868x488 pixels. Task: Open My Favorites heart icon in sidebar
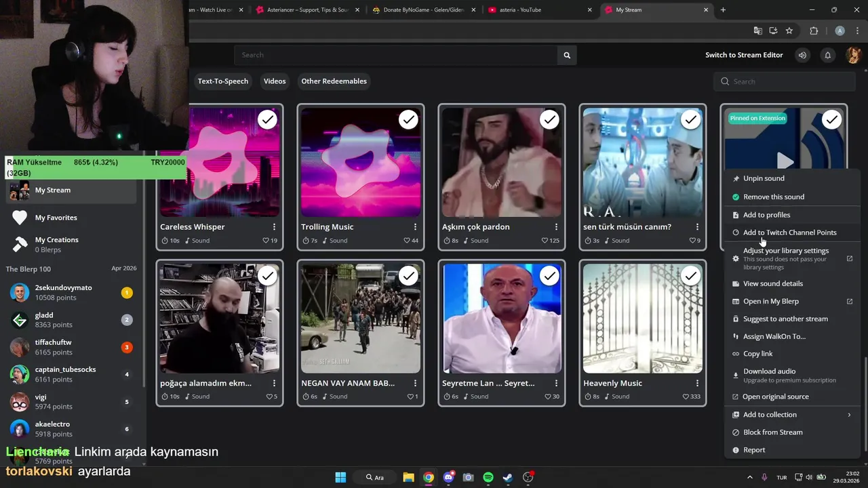tap(20, 218)
